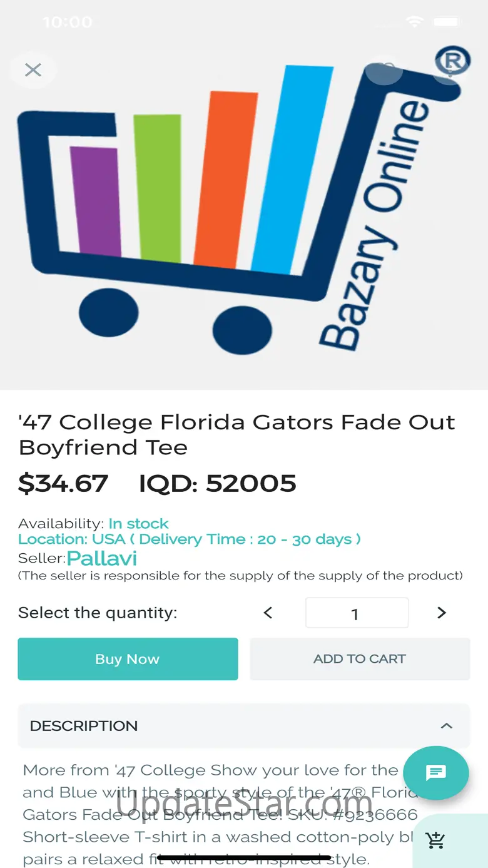Tap the battery status icon
The height and width of the screenshot is (868, 488).
coord(447,22)
